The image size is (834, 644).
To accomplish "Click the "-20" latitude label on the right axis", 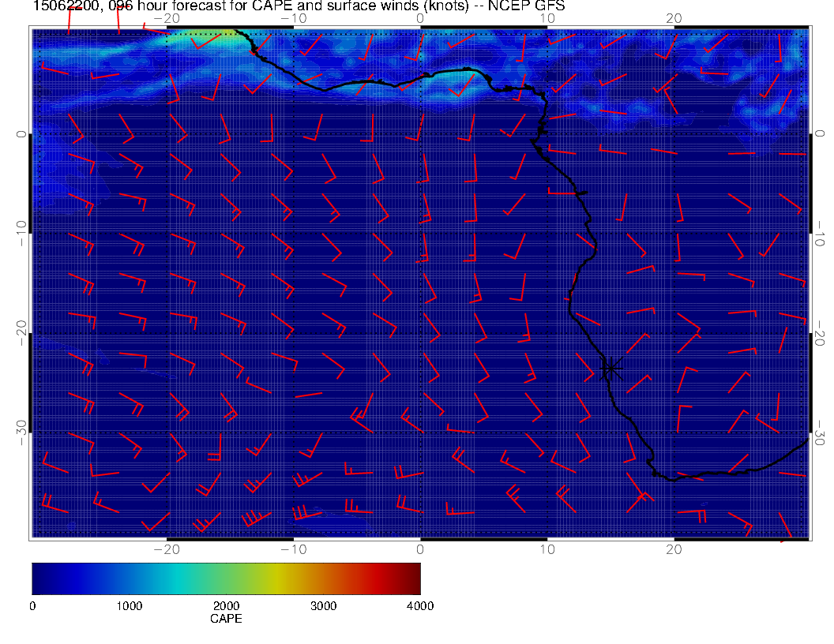I will 820,332.
